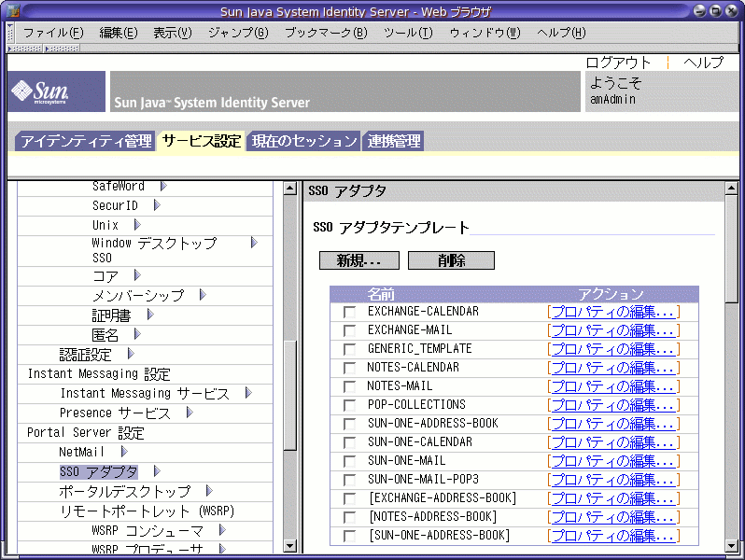
Task: Select the NOTES-CALENDAR checkbox
Action: point(349,368)
